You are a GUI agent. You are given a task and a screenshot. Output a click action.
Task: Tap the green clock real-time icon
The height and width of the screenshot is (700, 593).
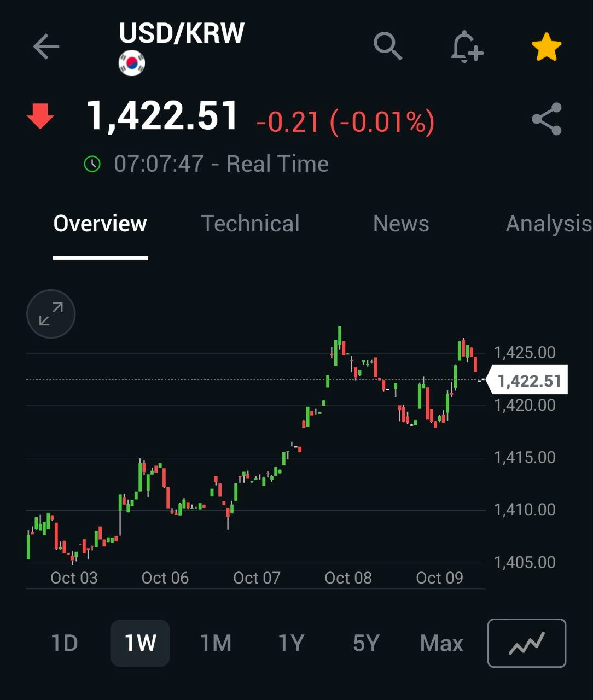(x=92, y=164)
